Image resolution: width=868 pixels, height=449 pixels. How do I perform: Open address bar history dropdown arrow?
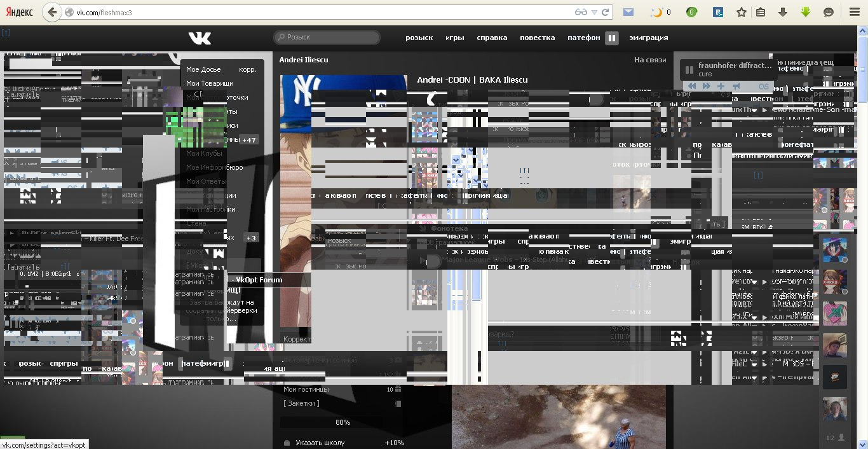click(594, 12)
